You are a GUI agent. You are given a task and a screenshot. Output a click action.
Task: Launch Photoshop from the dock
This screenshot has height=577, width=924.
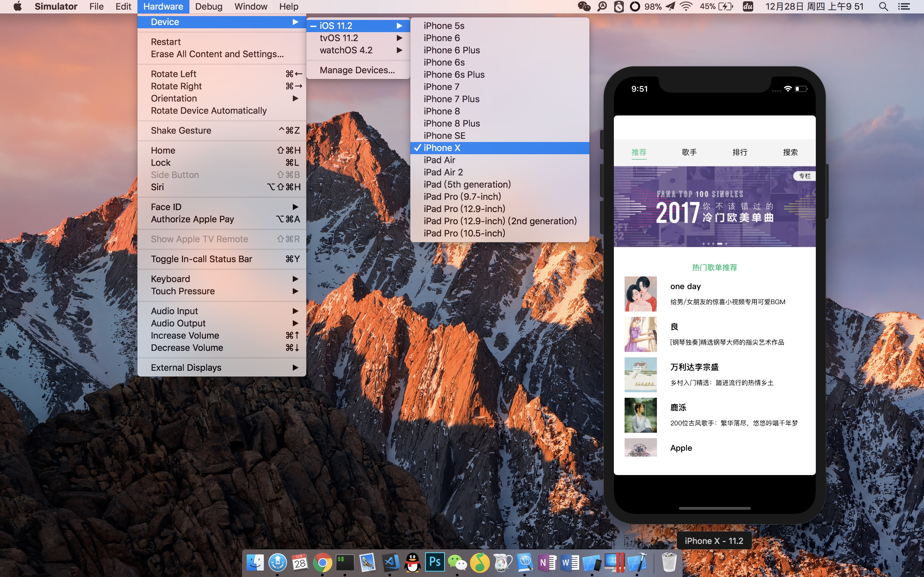coord(435,563)
